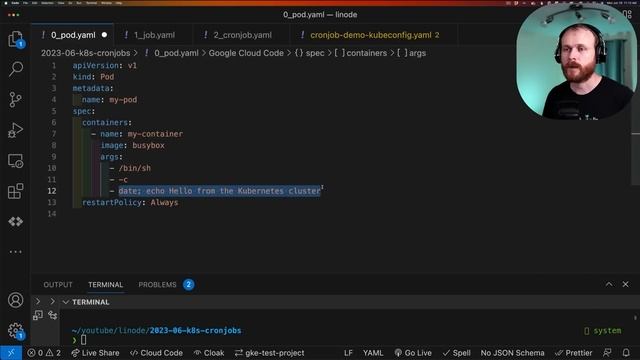Maximize the panel with the up chevron
This screenshot has height=360, width=640.
click(x=609, y=284)
